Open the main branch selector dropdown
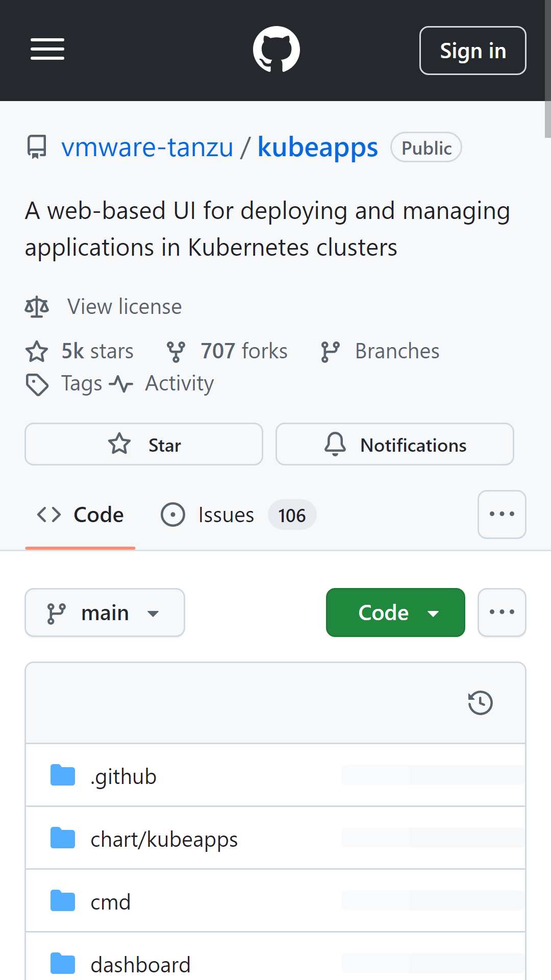 [105, 612]
